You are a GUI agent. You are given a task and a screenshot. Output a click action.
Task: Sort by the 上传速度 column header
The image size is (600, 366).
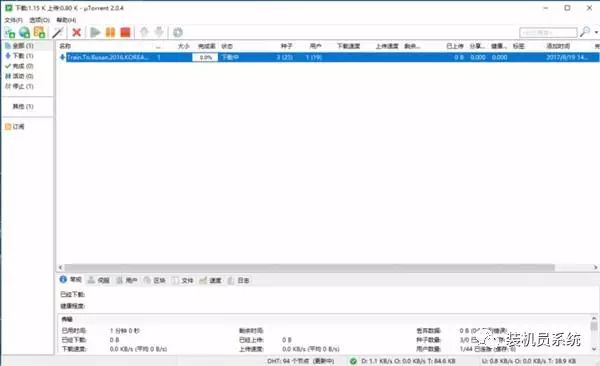coord(387,46)
